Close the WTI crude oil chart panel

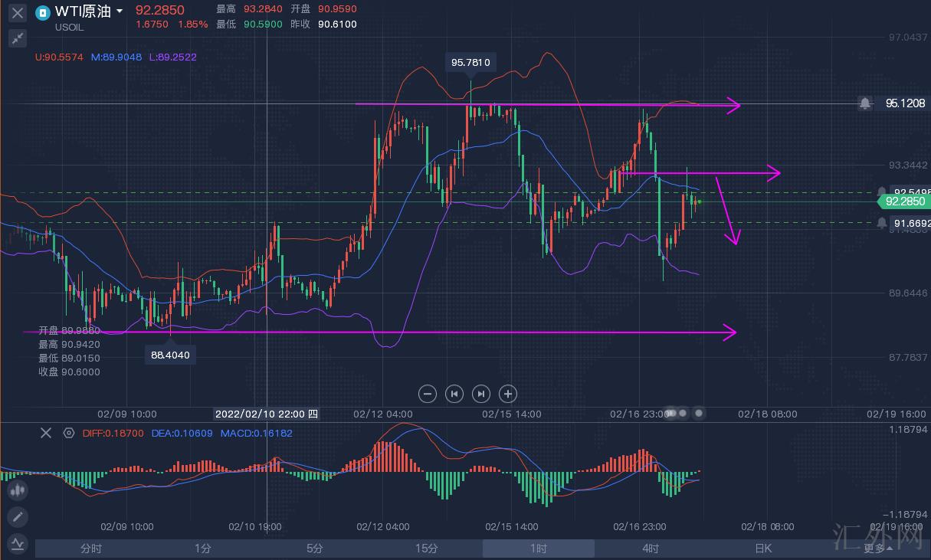click(x=18, y=13)
